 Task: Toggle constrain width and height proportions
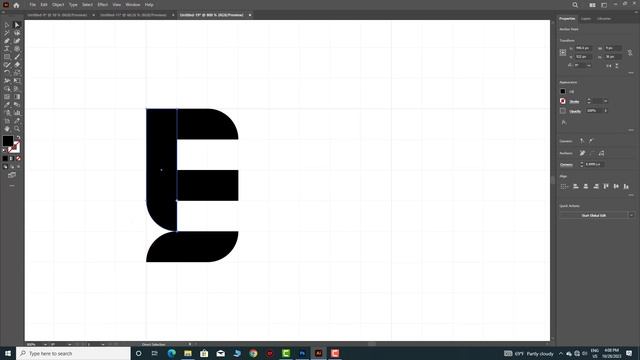coord(630,53)
